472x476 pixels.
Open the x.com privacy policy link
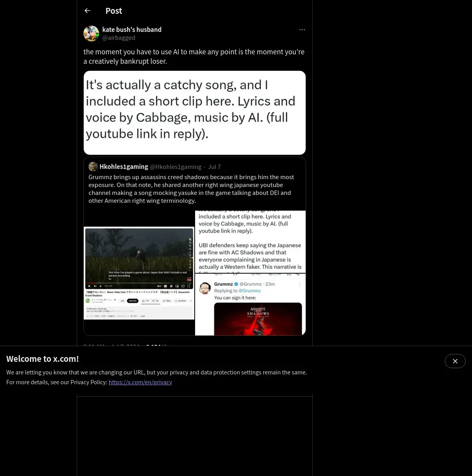coord(140,382)
